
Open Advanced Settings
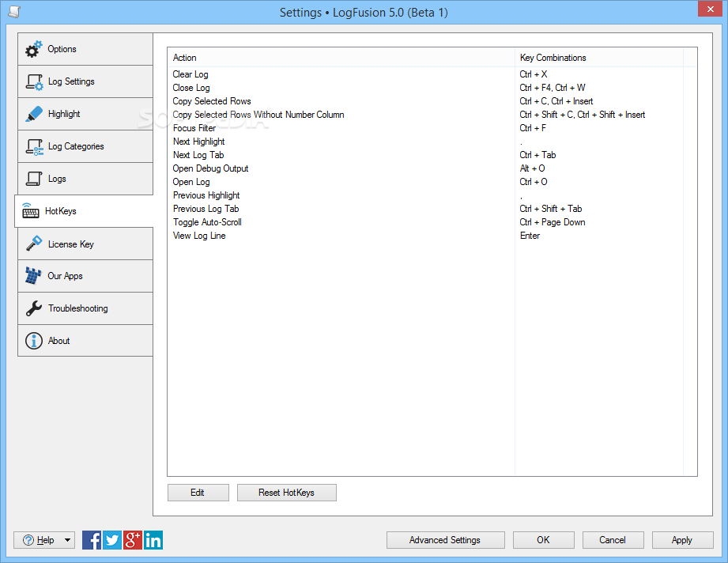pyautogui.click(x=446, y=540)
